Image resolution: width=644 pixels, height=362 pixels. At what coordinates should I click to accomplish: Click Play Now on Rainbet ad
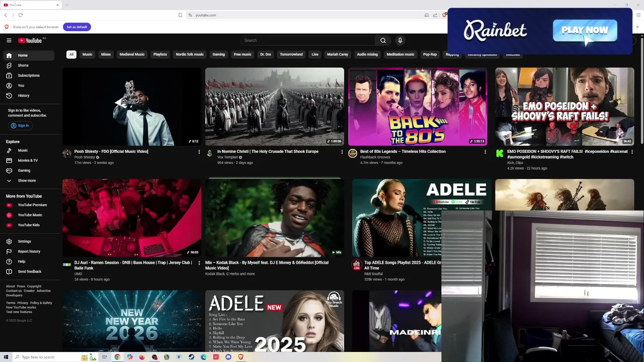[585, 31]
